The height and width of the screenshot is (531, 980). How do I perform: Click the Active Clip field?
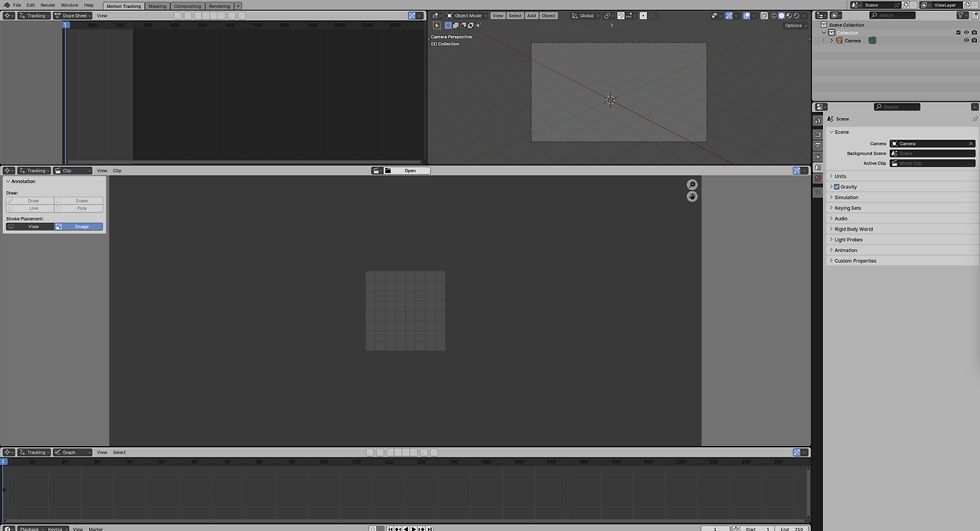[933, 163]
